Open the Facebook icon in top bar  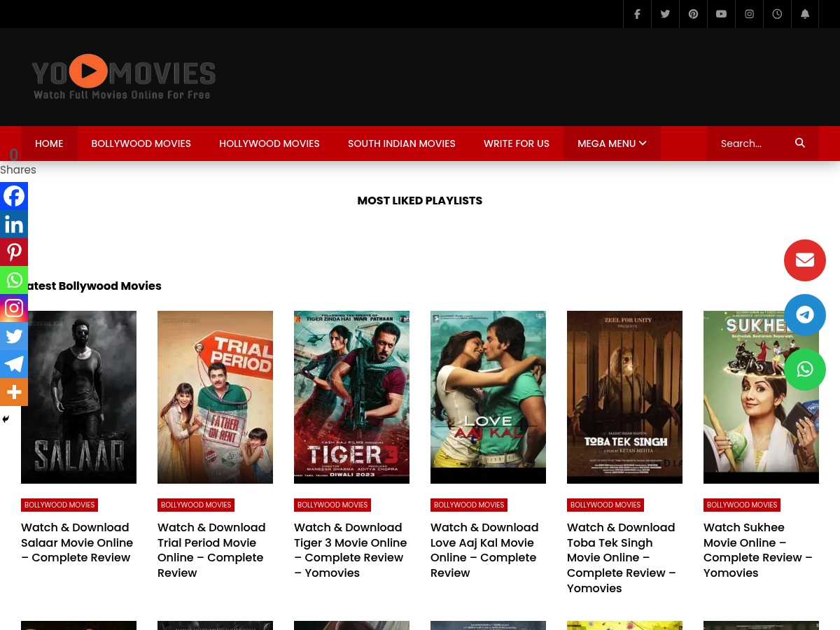(637, 14)
